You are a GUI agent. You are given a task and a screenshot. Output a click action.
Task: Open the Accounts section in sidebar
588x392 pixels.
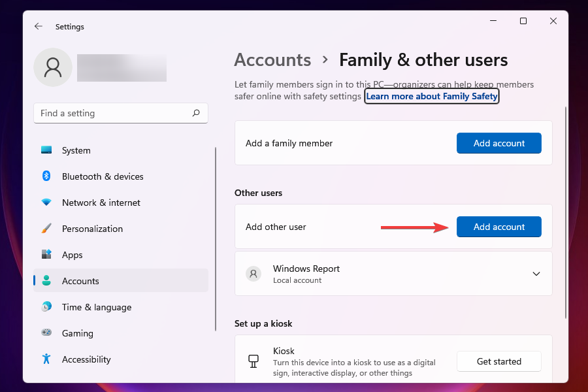pyautogui.click(x=80, y=281)
